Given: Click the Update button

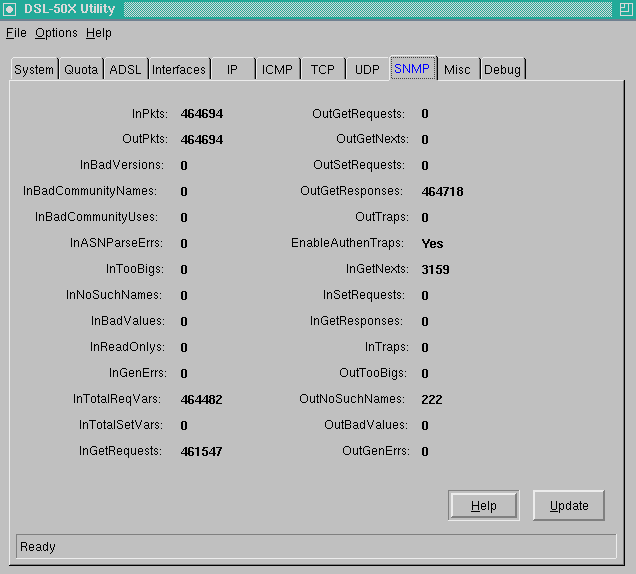Looking at the screenshot, I should coord(569,505).
